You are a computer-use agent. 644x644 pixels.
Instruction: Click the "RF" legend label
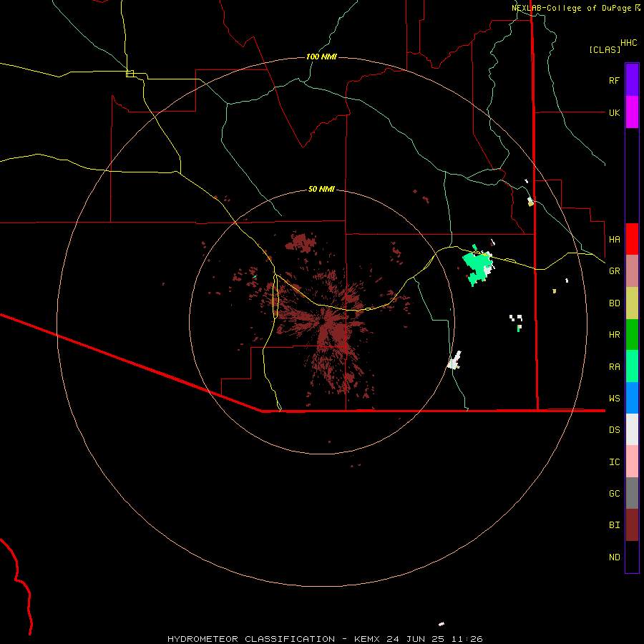pyautogui.click(x=614, y=80)
